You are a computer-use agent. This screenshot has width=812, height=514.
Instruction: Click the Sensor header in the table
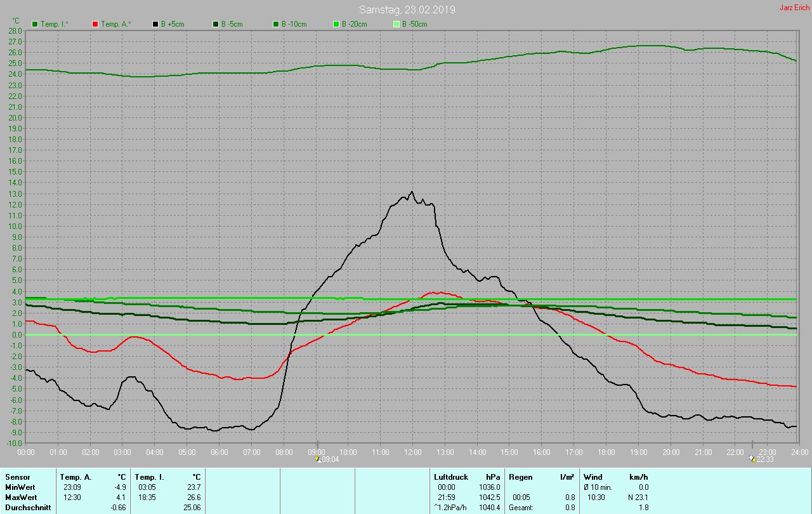tap(17, 477)
